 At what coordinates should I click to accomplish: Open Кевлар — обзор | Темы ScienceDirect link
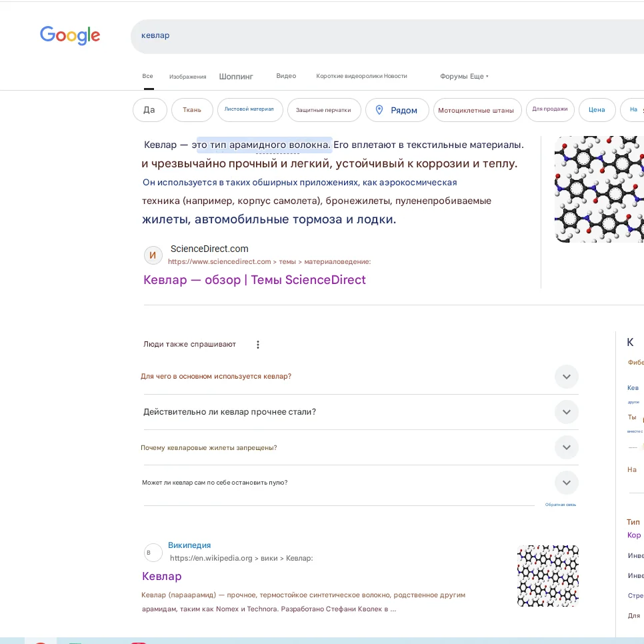[254, 280]
